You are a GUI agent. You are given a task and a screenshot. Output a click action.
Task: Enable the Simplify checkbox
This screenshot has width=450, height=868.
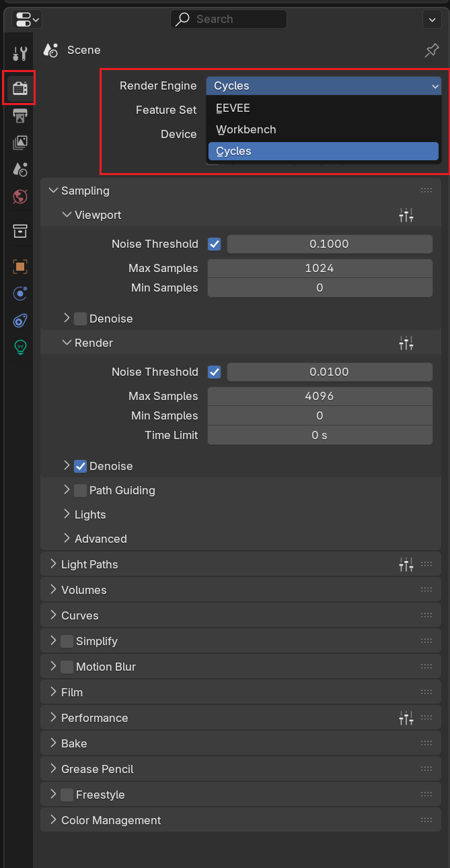[x=67, y=641]
